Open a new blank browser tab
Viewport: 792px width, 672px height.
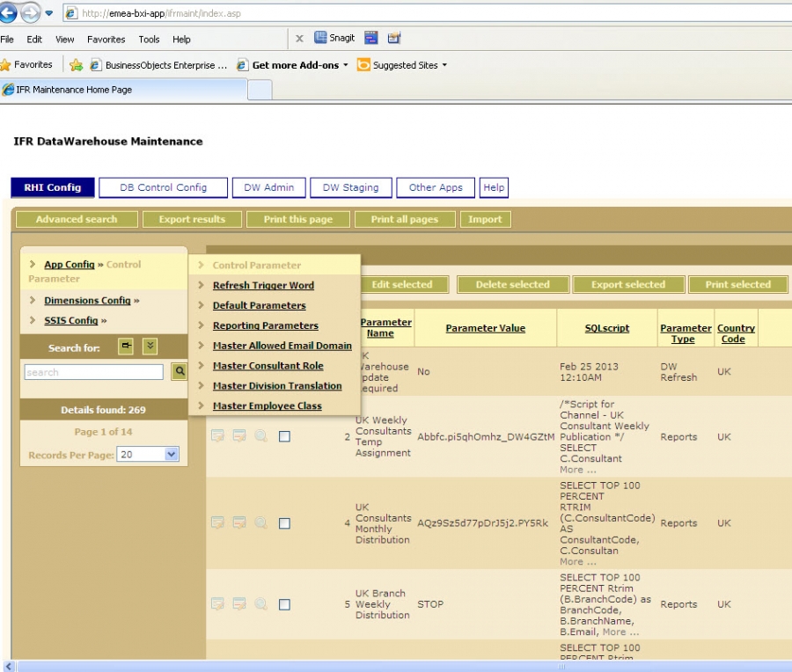pos(260,91)
